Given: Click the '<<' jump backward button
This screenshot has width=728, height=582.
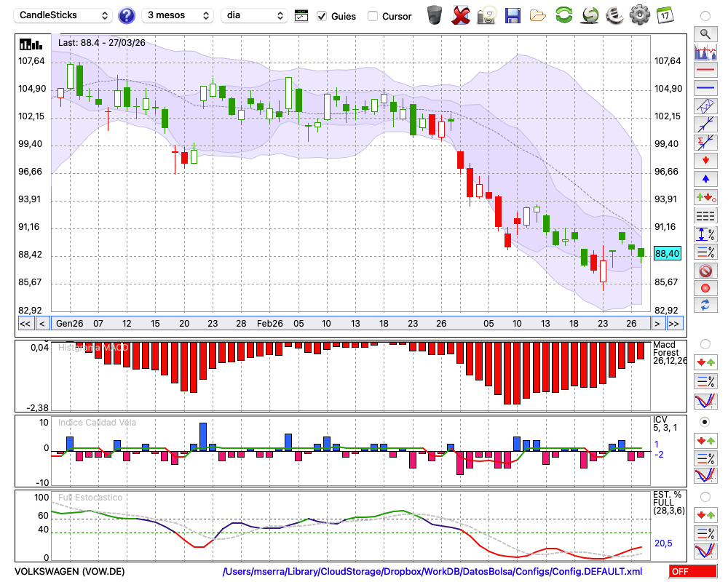Looking at the screenshot, I should [25, 324].
